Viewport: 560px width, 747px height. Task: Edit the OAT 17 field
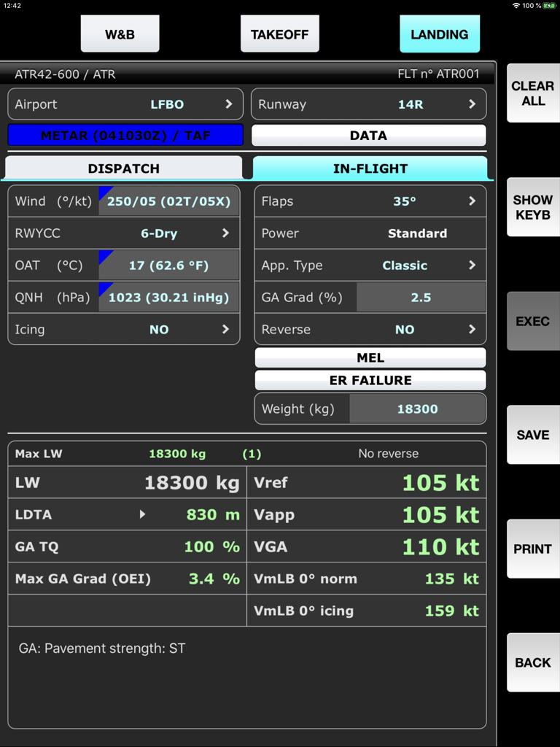tap(168, 266)
